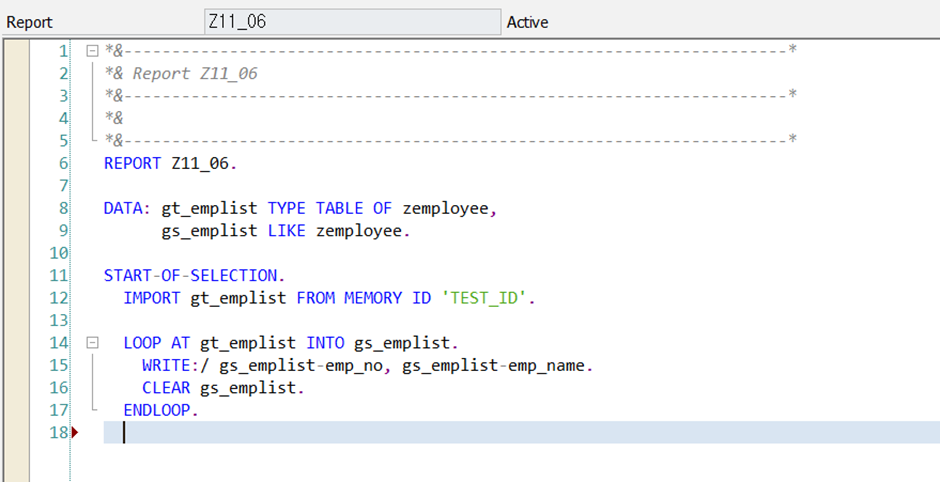Click the Report label

[x=29, y=22]
